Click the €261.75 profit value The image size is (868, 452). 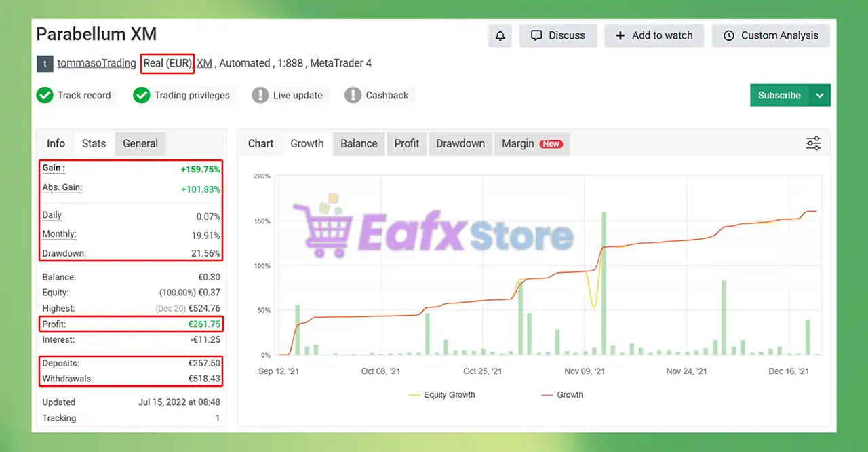(x=204, y=324)
